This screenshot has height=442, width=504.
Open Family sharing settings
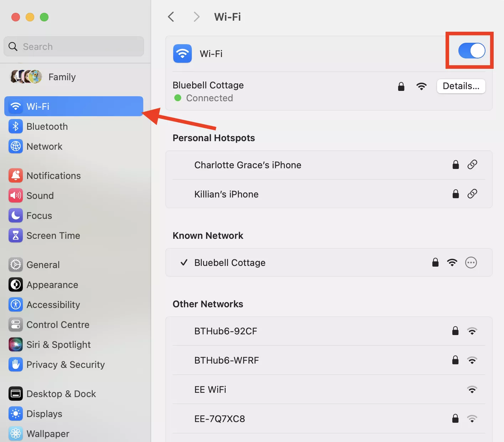pyautogui.click(x=62, y=77)
